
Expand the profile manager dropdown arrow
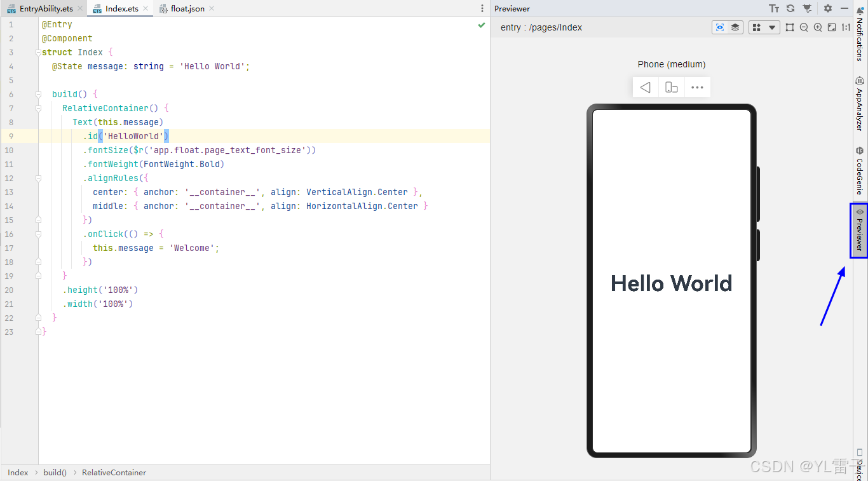tap(772, 27)
